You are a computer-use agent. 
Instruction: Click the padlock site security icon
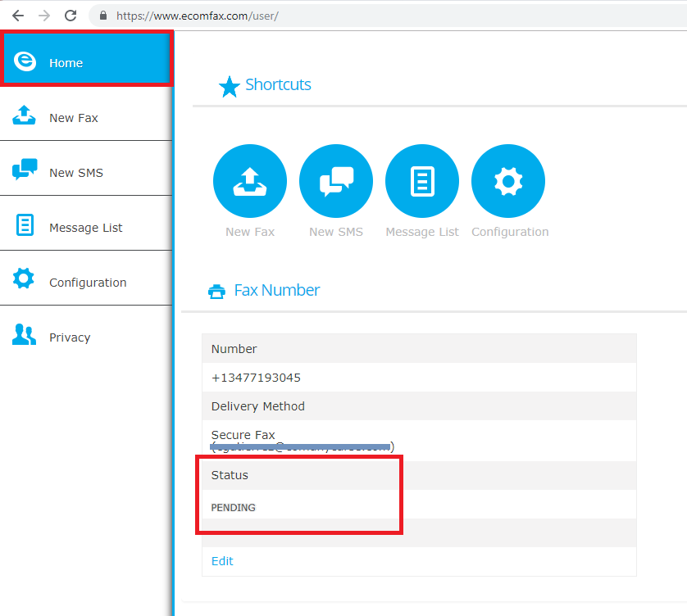(x=103, y=16)
